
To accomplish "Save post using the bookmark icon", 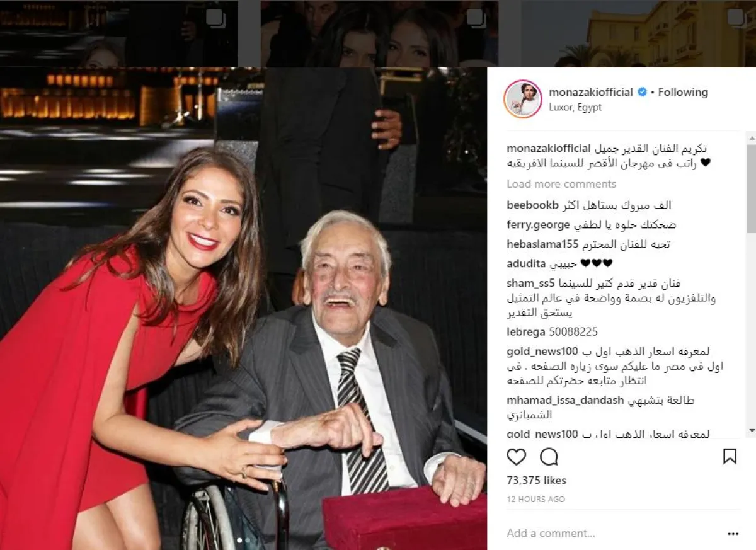I will tap(730, 457).
